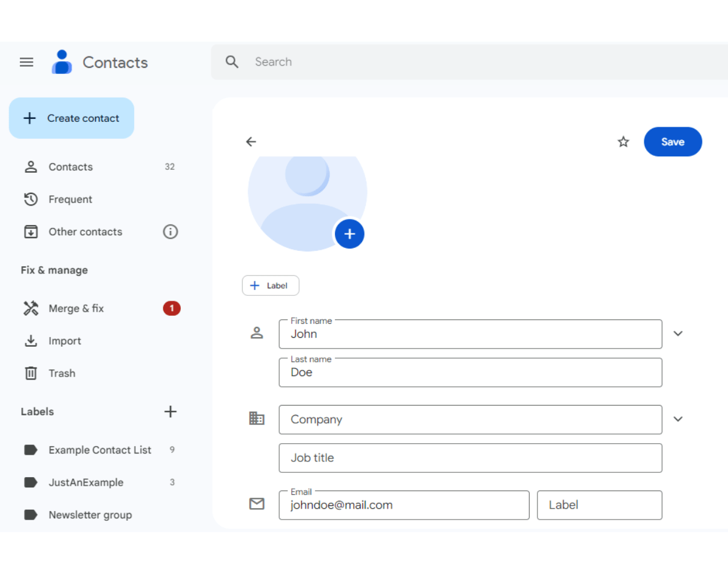Click the red Merge & fix badge

172,309
